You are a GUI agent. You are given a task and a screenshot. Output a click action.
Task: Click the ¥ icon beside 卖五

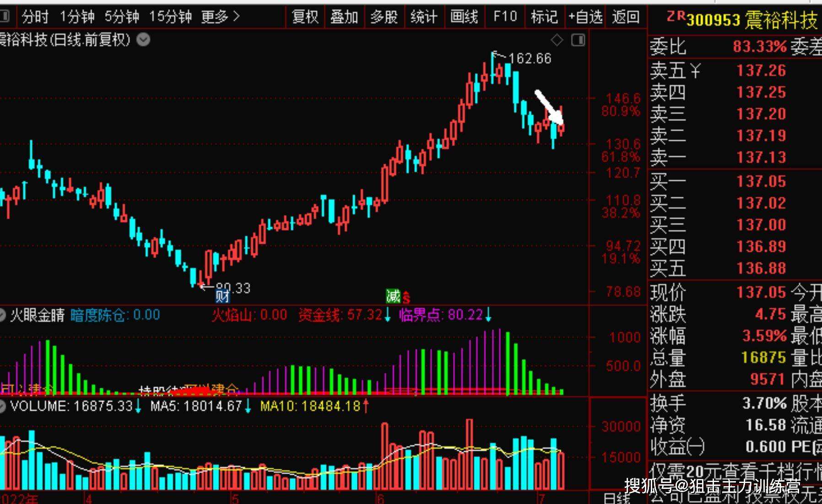695,71
